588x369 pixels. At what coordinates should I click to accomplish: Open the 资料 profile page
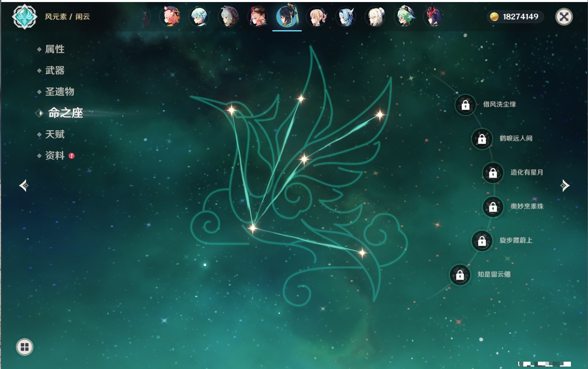pyautogui.click(x=55, y=155)
